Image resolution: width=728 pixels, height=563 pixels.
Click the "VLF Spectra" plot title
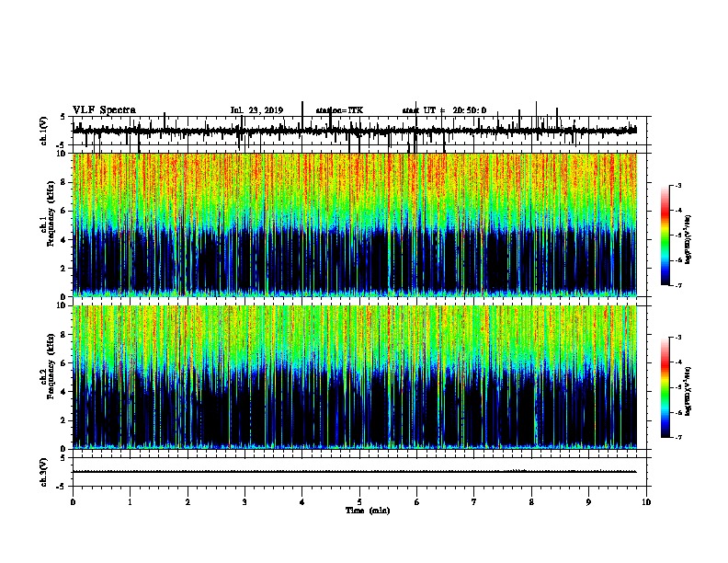pyautogui.click(x=104, y=110)
